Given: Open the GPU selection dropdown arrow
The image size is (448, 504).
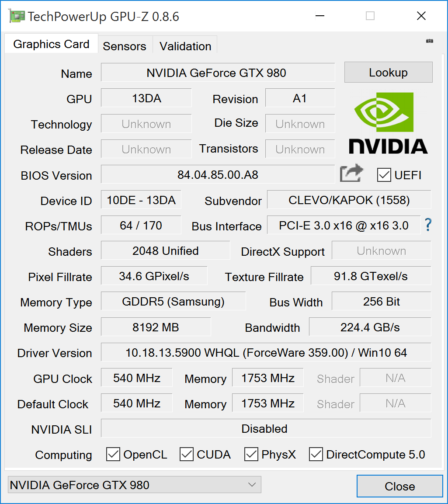Looking at the screenshot, I should [252, 484].
